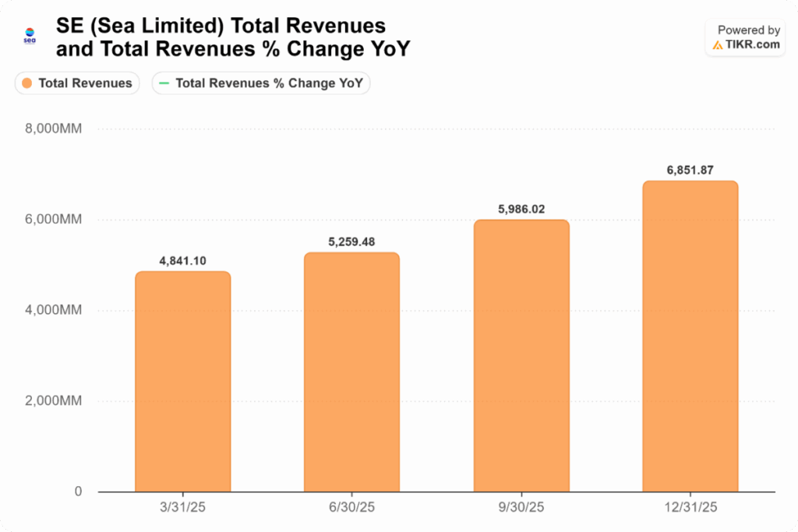Select the 12/31/25 revenue bar

[690, 336]
